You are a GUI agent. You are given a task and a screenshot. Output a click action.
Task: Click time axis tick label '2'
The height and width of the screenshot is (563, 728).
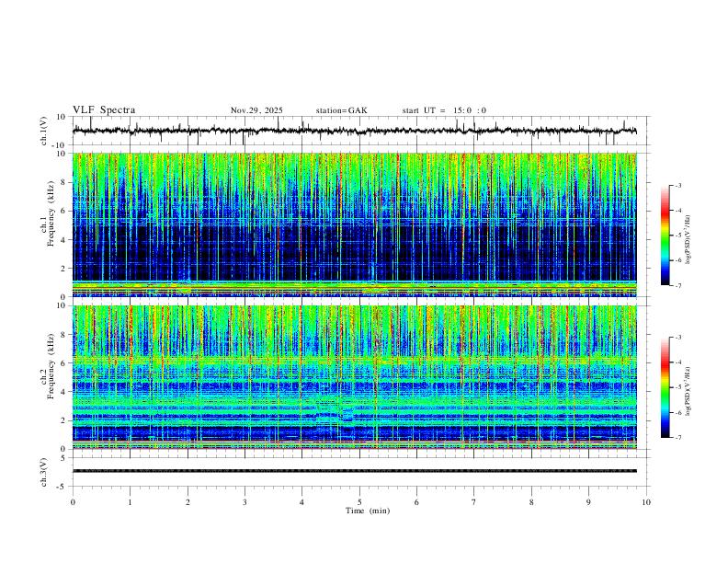click(188, 502)
